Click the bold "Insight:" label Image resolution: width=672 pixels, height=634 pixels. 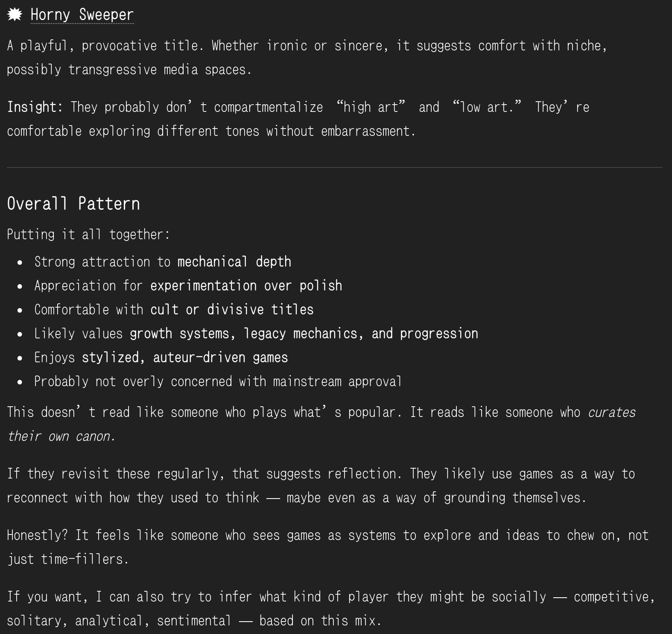(35, 107)
